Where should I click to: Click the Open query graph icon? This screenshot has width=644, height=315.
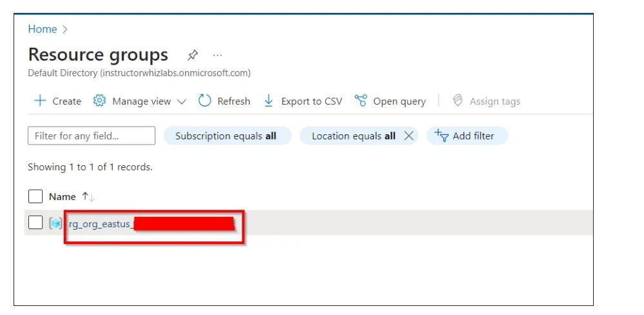pos(360,100)
